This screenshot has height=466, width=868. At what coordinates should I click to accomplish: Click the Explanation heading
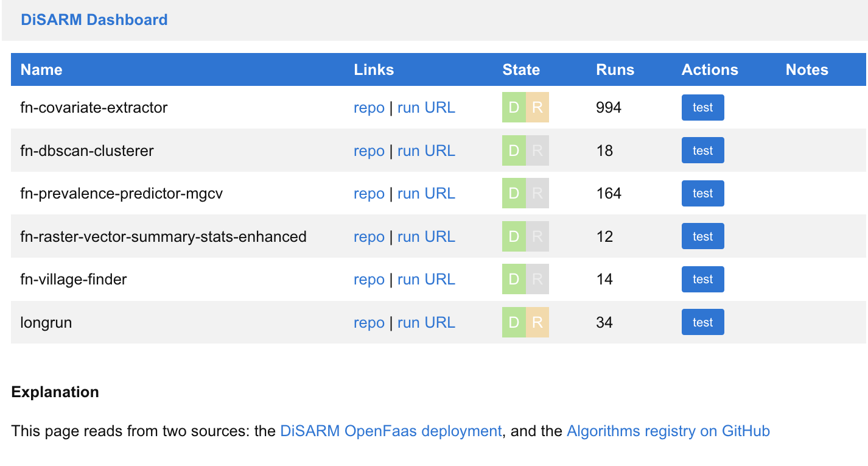[55, 392]
